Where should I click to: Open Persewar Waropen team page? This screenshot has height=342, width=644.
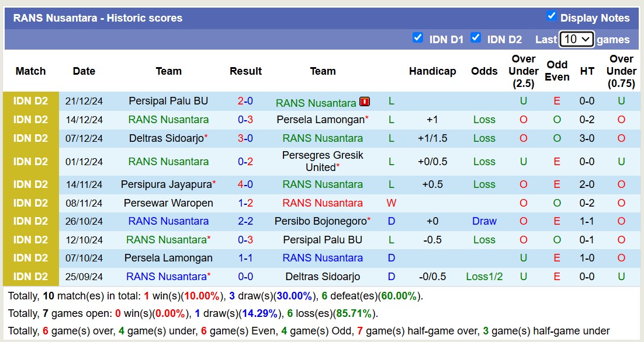[x=168, y=203]
